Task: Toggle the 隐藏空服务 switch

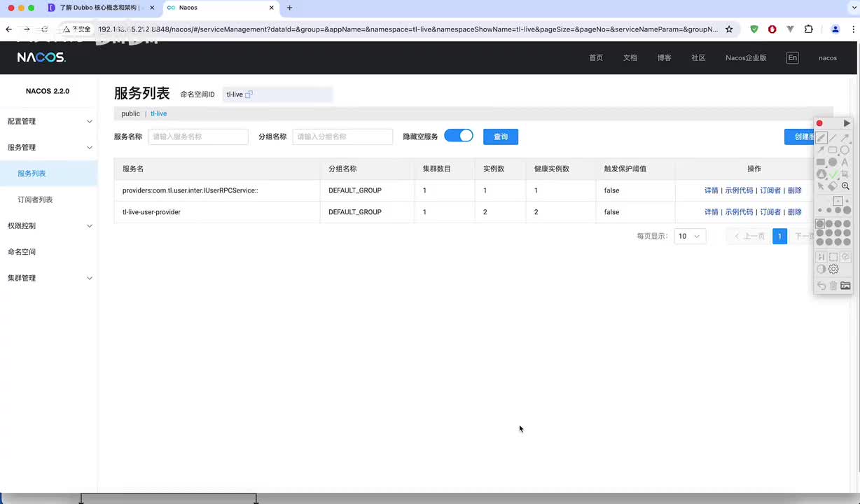Action: click(x=459, y=136)
